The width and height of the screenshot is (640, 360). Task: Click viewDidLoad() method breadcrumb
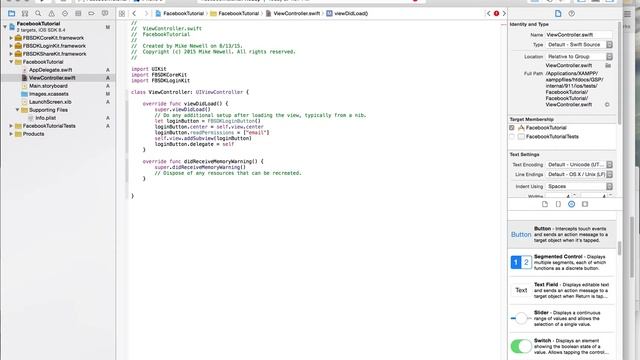pos(347,13)
